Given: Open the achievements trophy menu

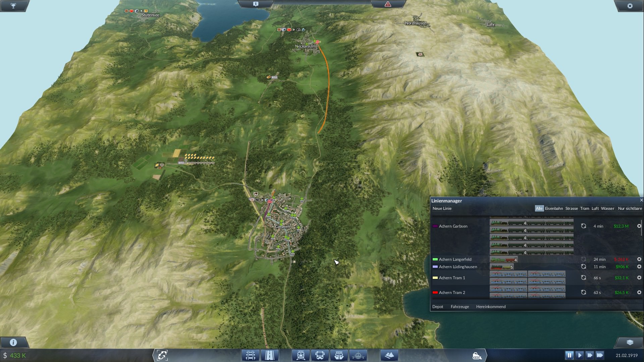Looking at the screenshot, I should pos(13,6).
